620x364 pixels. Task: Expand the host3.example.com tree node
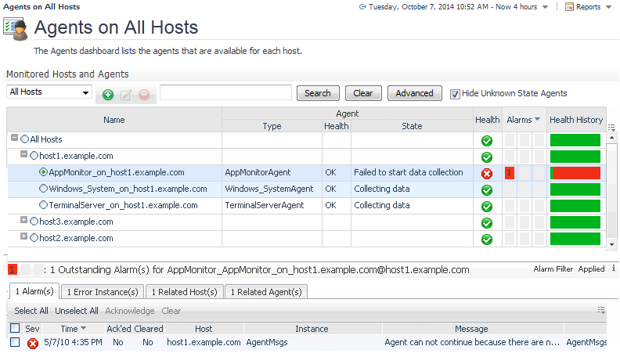tap(23, 221)
